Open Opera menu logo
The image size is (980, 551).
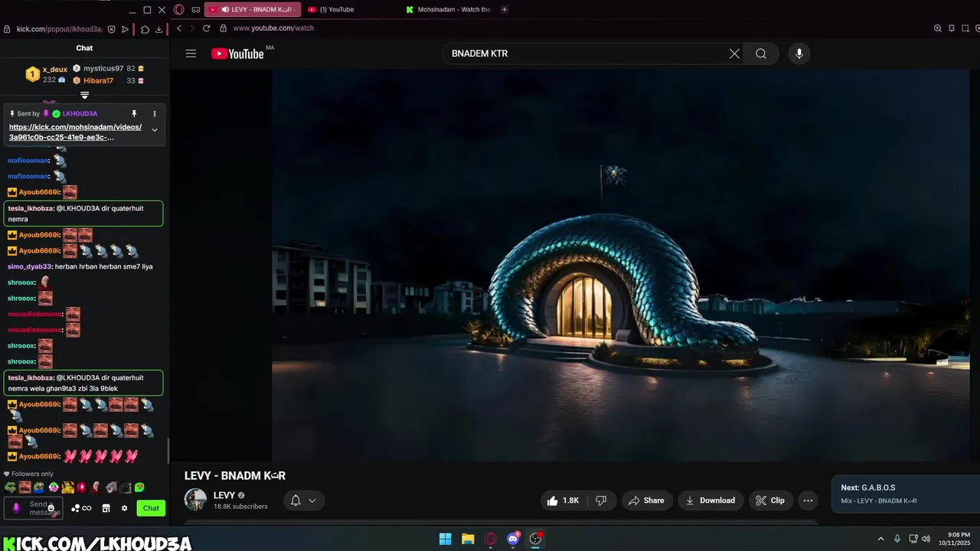click(x=179, y=9)
